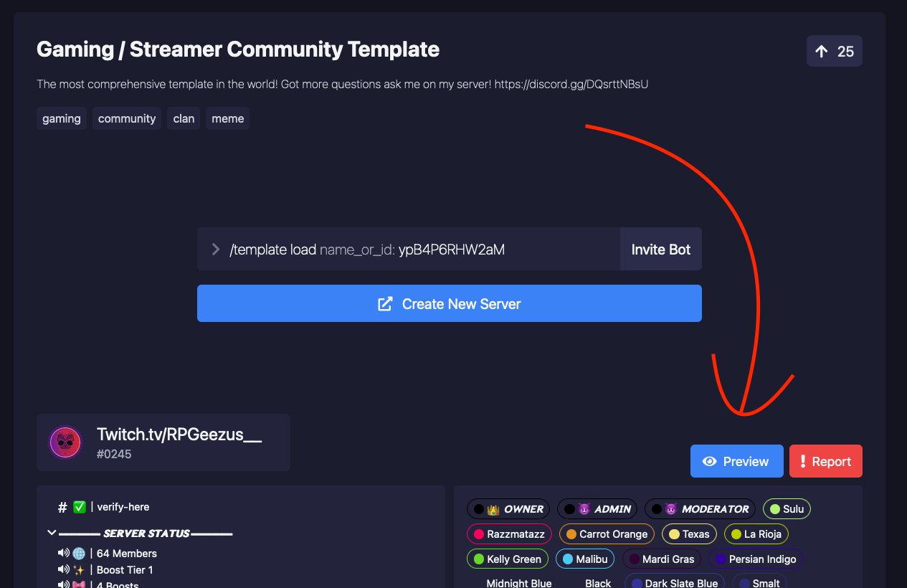Report this template
The width and height of the screenshot is (907, 588).
tap(826, 461)
